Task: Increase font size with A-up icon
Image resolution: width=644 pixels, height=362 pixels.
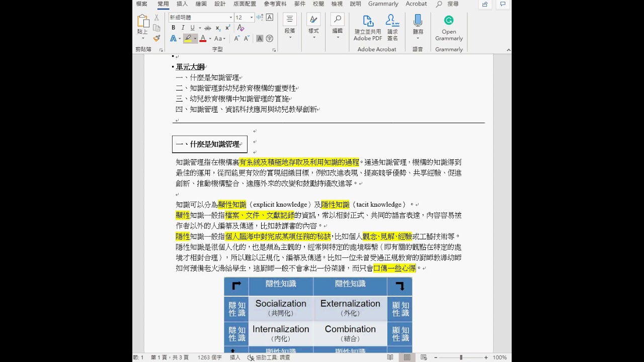Action: click(x=237, y=38)
